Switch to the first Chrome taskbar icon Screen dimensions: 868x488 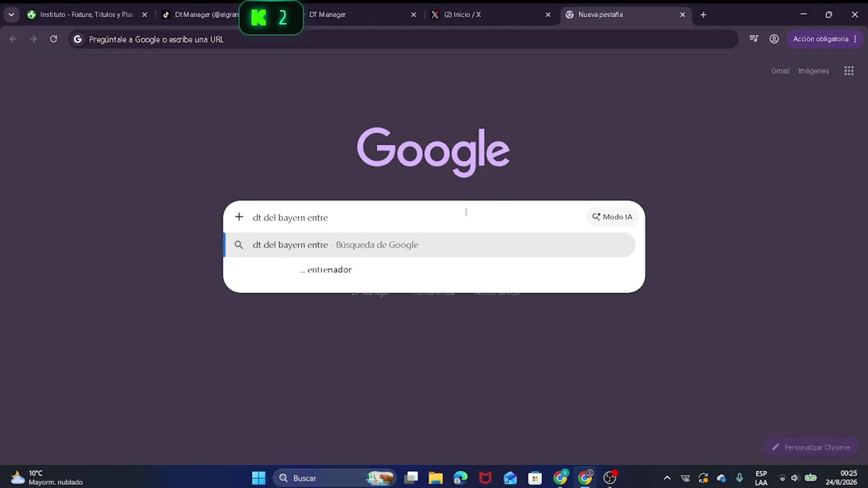[560, 478]
